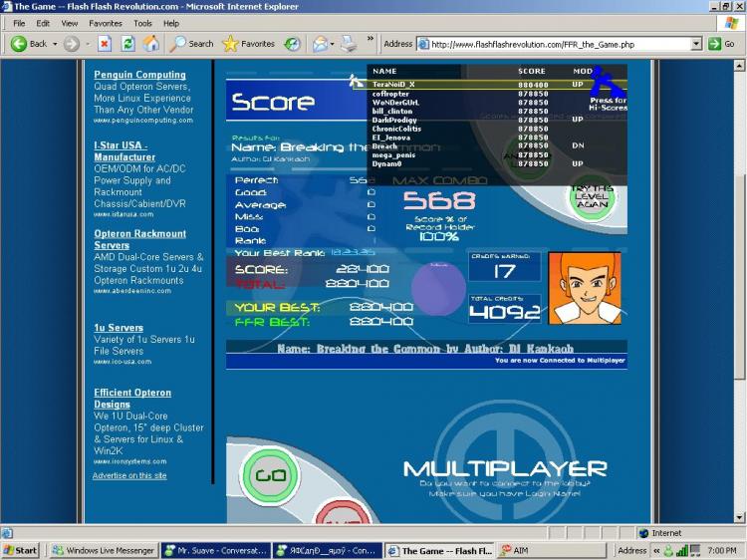Open the Favorites menu
The image size is (747, 560).
click(x=106, y=23)
